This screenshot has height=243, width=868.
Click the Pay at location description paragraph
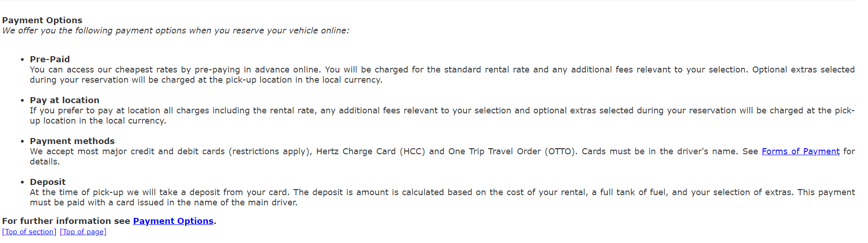442,116
